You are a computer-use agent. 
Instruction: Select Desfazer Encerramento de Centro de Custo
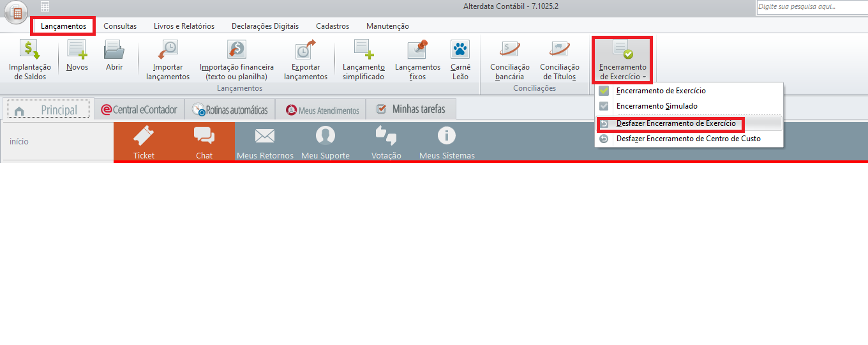coord(689,139)
